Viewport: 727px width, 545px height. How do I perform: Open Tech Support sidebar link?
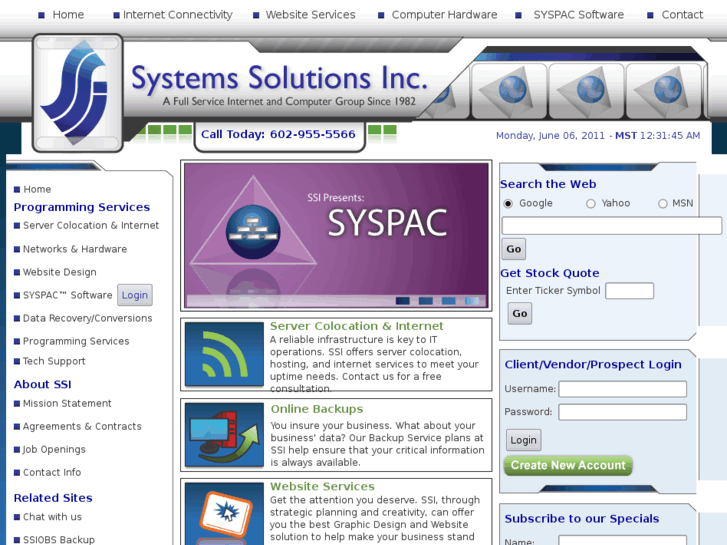(54, 361)
